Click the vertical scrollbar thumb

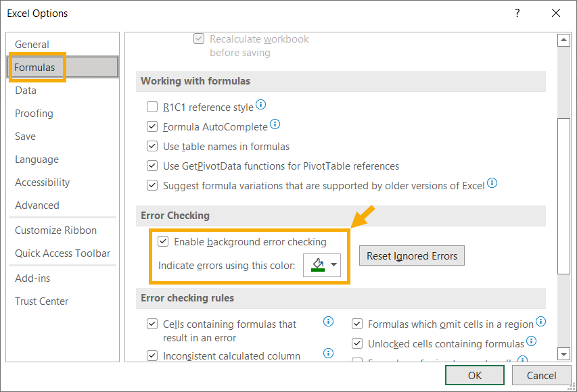[563, 196]
